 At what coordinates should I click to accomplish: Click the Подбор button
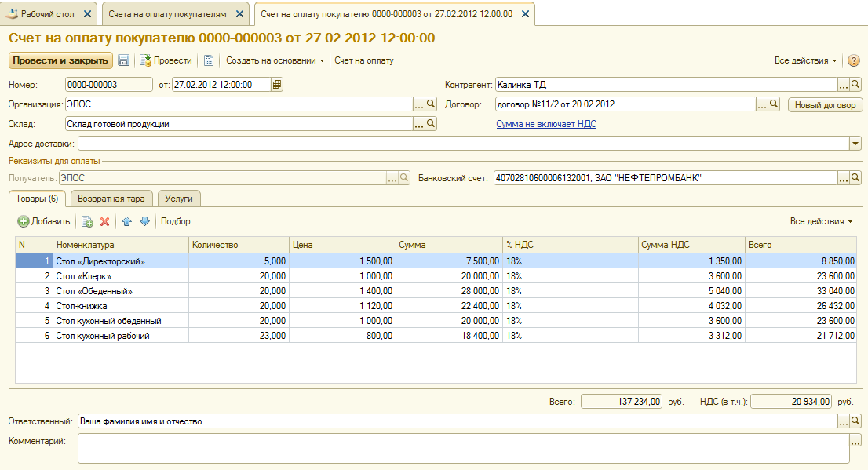coord(176,221)
